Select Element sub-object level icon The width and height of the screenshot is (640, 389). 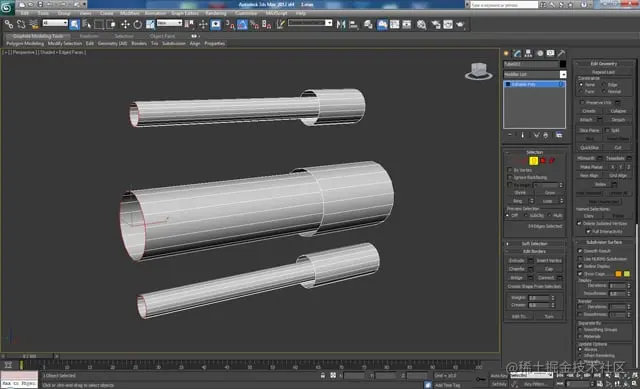tap(552, 161)
